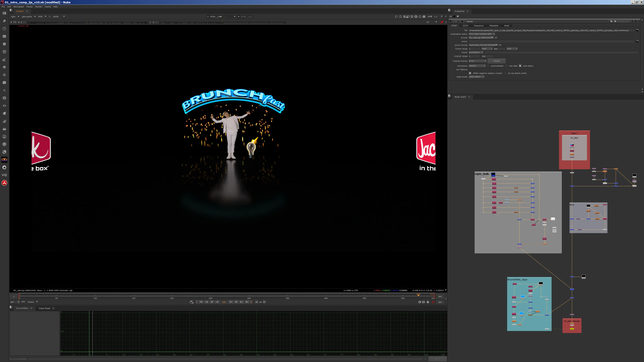Screen dimensions: 644x362
Task: Click the playback loop mode icon
Action: point(192,302)
